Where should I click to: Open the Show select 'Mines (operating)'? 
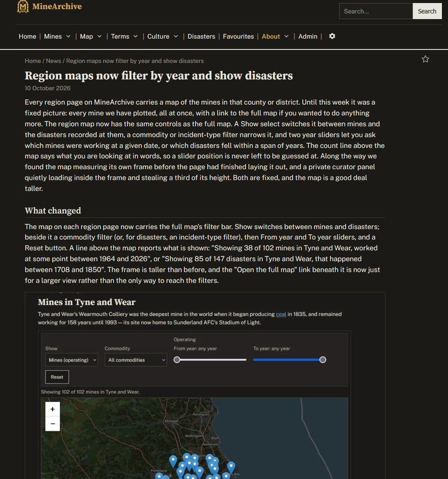pyautogui.click(x=72, y=360)
